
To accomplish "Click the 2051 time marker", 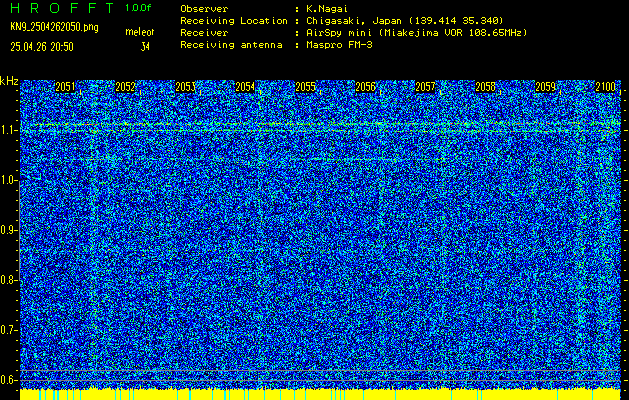I will tap(65, 87).
